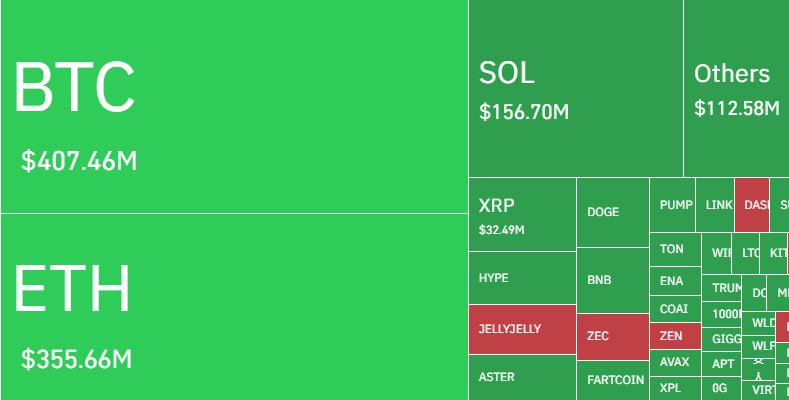Open the SOL $156.70M tile
Viewport: 789px width, 400px height.
(575, 89)
